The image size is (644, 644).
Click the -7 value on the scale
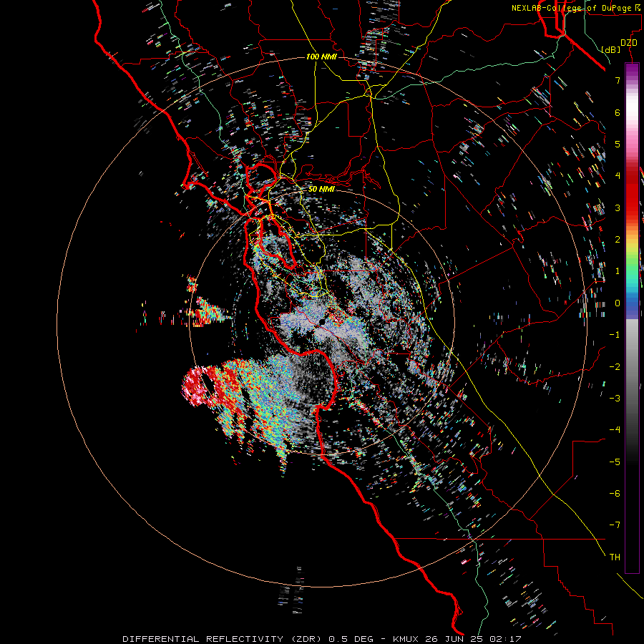click(615, 525)
